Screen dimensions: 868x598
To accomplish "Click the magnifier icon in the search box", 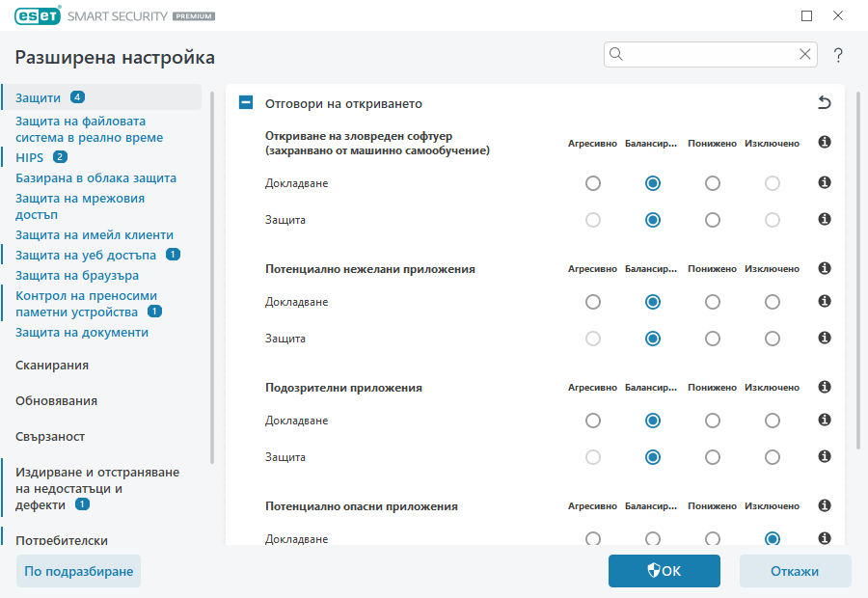I will click(x=616, y=54).
